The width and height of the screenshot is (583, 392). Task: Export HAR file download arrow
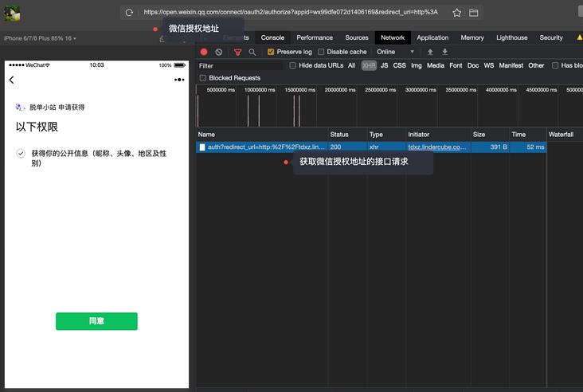pos(444,52)
